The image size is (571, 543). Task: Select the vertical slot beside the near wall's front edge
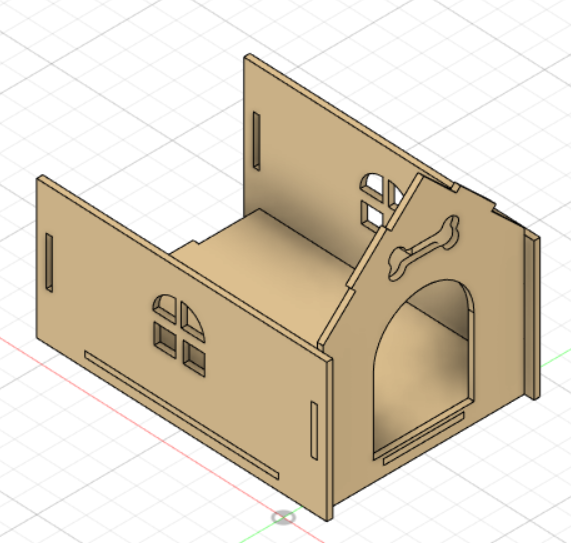click(314, 430)
